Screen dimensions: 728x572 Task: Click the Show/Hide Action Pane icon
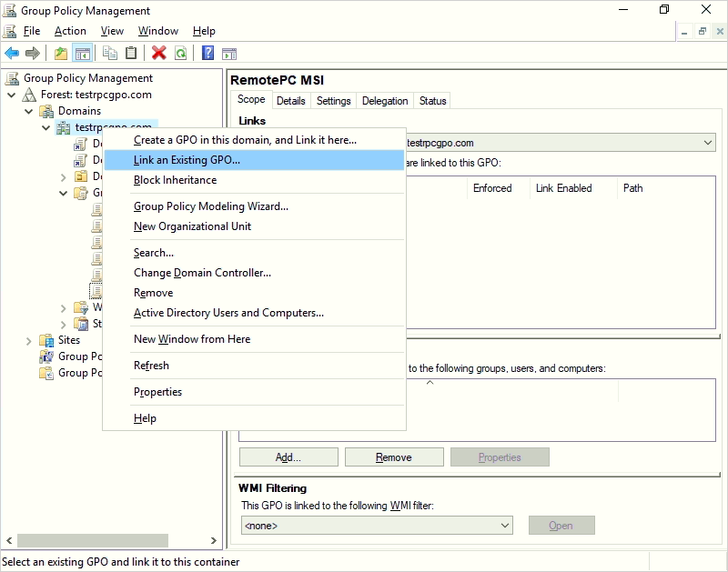pyautogui.click(x=229, y=53)
